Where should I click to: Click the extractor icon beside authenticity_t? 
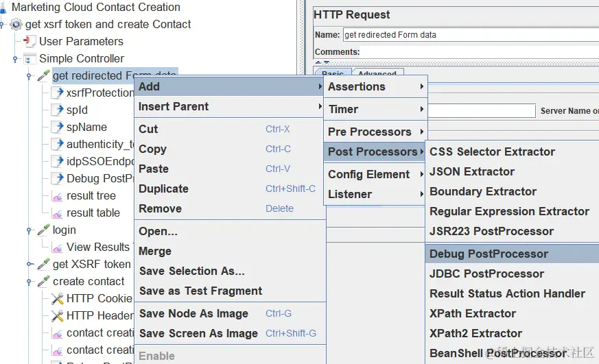coord(58,144)
